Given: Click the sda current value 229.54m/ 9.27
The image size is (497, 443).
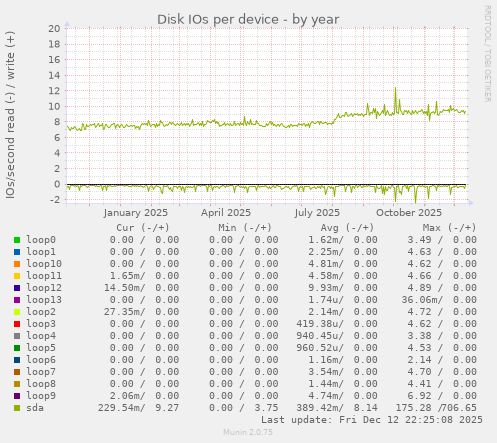Looking at the screenshot, I should pos(138,408).
